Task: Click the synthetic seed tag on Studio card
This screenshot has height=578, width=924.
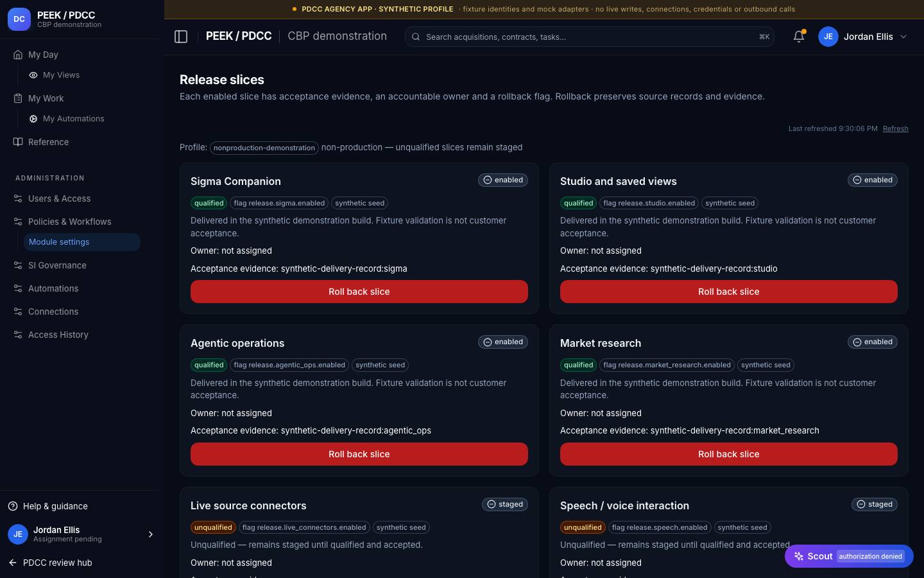Action: click(730, 203)
